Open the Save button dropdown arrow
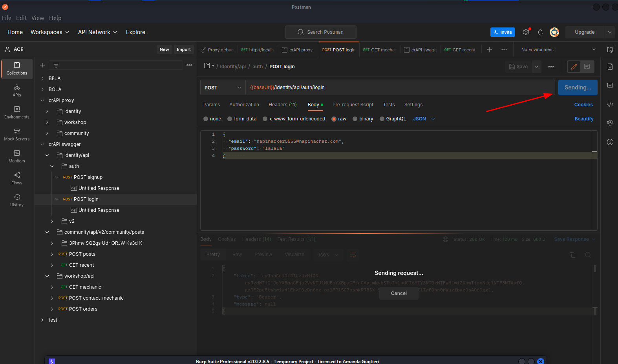 pos(536,67)
